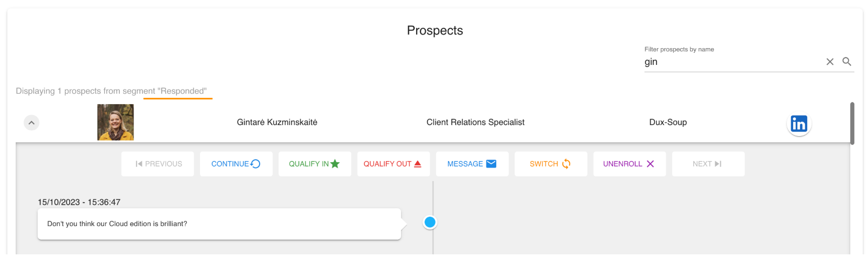Click the CONTINUE button
This screenshot has height=258, width=868.
[x=236, y=164]
